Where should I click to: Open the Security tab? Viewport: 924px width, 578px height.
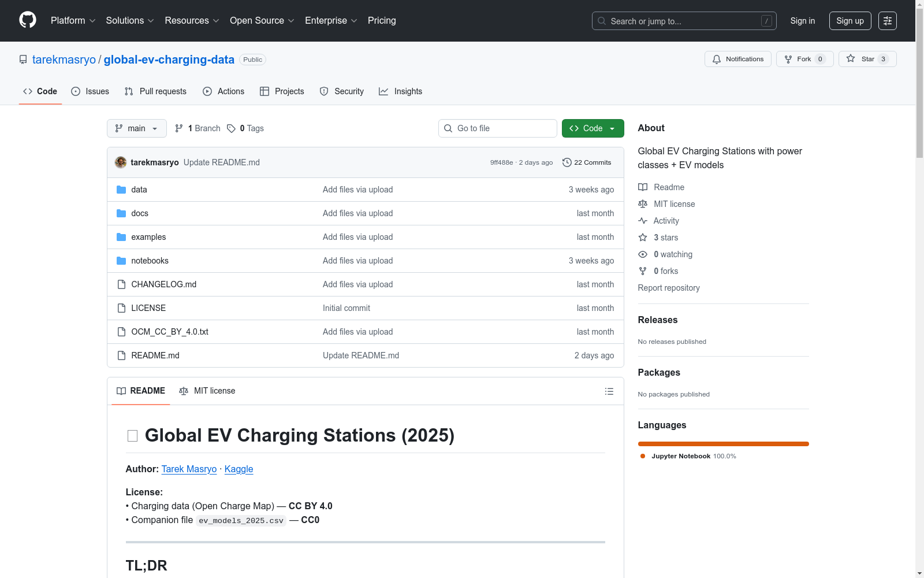coord(342,91)
